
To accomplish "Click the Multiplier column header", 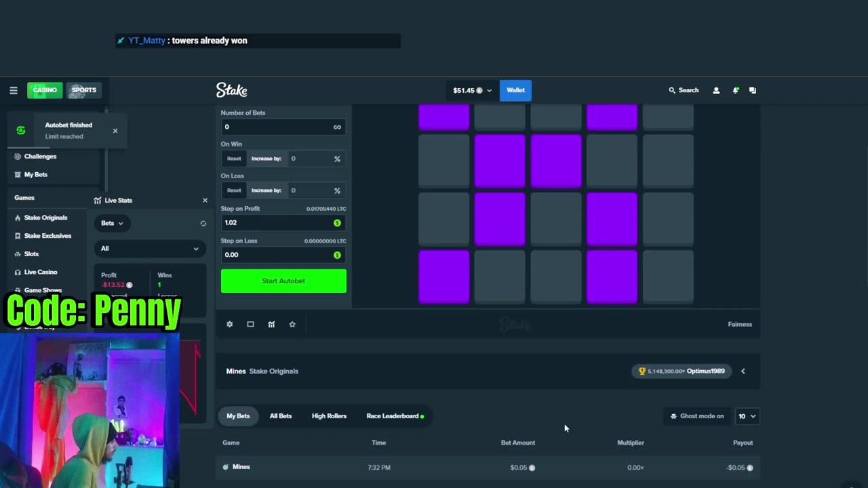I will point(631,443).
